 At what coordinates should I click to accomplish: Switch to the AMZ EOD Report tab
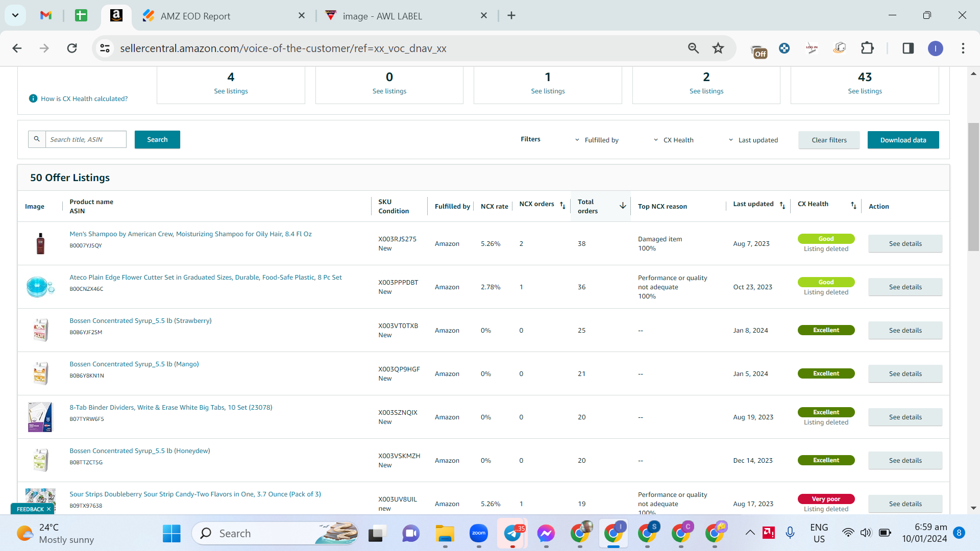224,16
